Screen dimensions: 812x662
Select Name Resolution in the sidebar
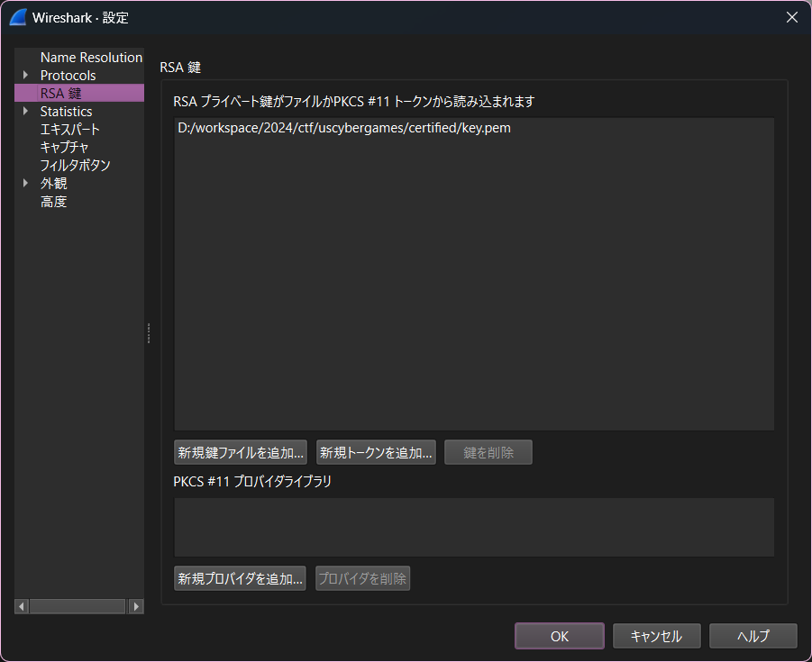pyautogui.click(x=91, y=58)
